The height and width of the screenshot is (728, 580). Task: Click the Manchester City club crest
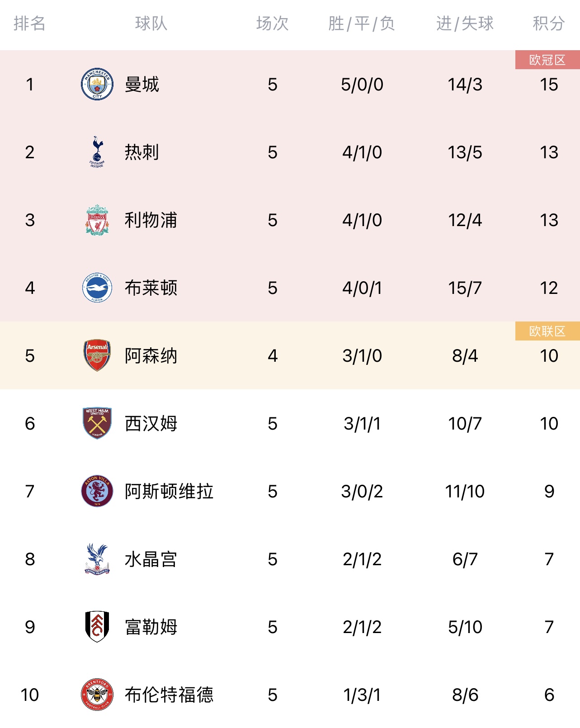97,84
